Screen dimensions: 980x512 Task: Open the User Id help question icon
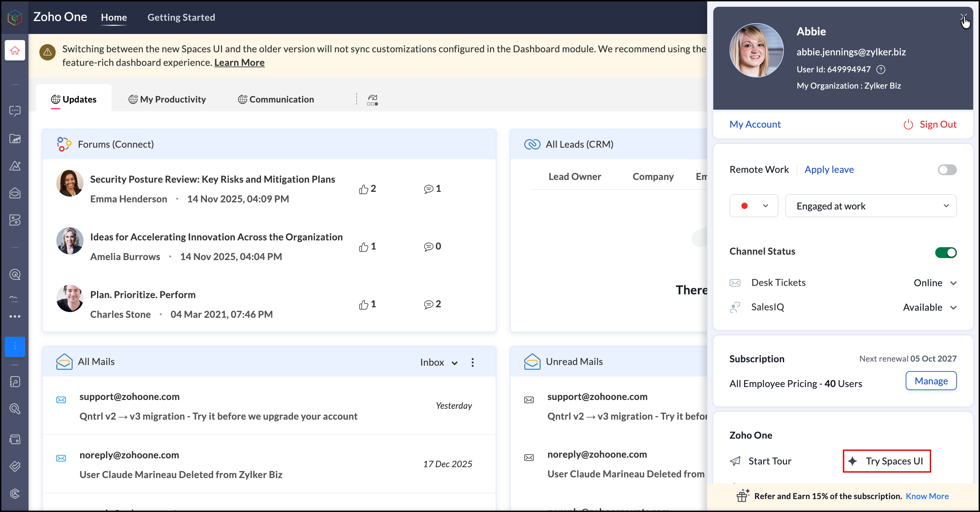pos(881,69)
